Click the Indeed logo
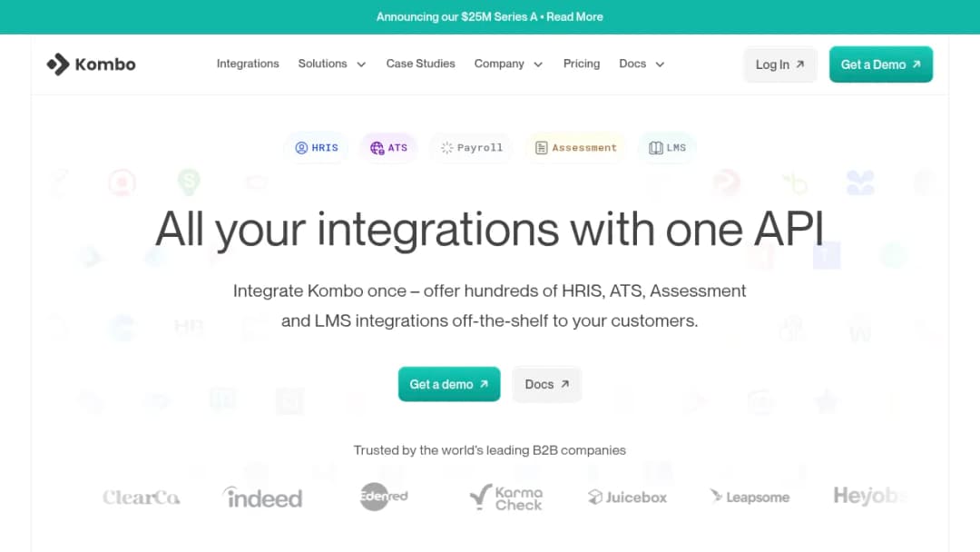The image size is (980, 552). (262, 497)
